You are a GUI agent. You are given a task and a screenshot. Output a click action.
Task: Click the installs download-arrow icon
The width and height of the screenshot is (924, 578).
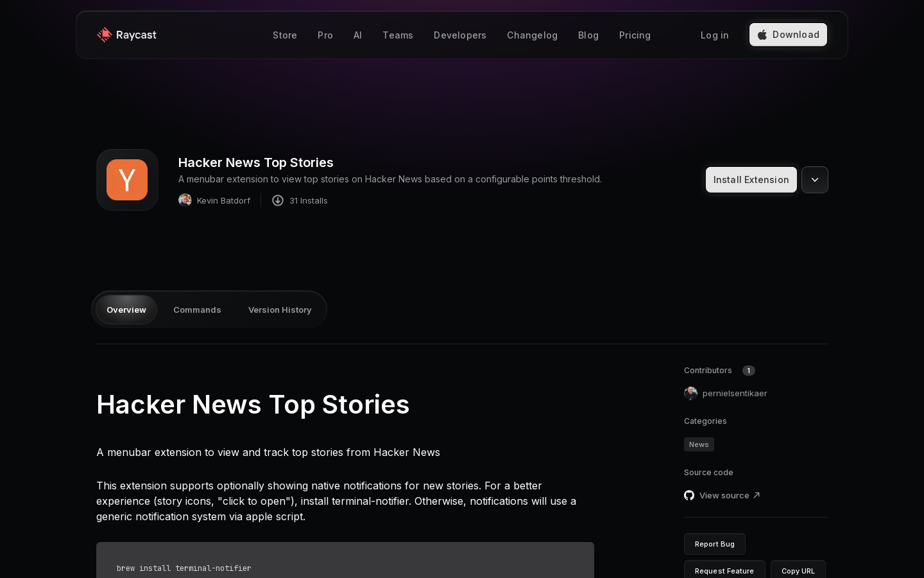tap(278, 200)
